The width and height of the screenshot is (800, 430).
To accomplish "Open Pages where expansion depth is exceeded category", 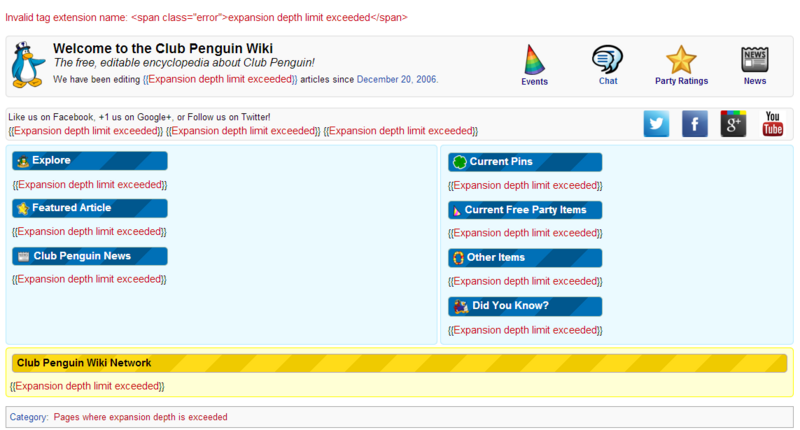I will click(140, 417).
